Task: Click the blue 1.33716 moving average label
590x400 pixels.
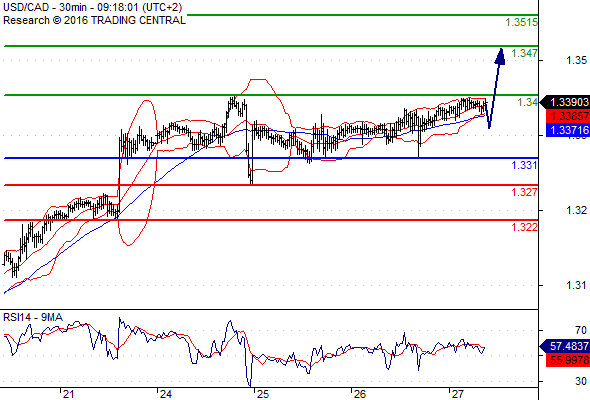Action: [x=567, y=130]
